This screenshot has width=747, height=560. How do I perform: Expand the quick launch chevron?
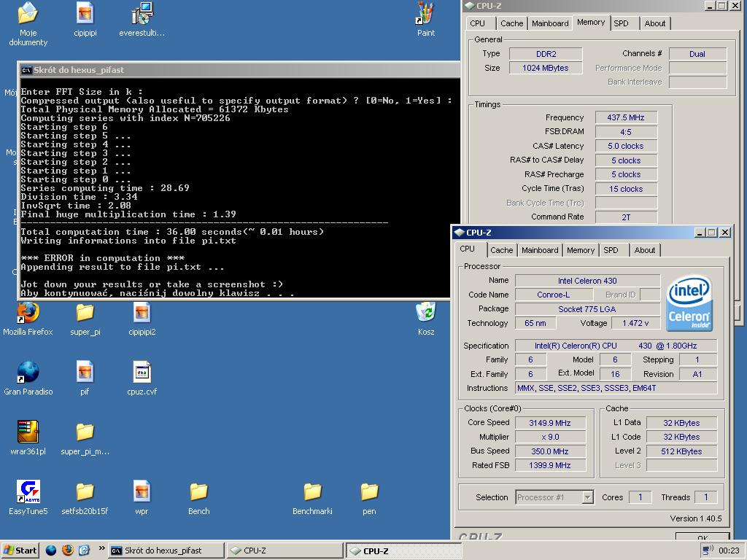click(101, 548)
